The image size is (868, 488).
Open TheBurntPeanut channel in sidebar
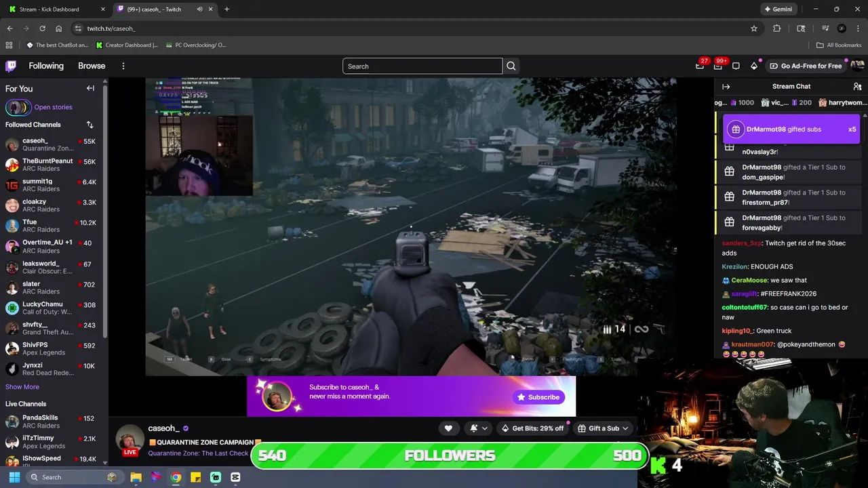51,165
